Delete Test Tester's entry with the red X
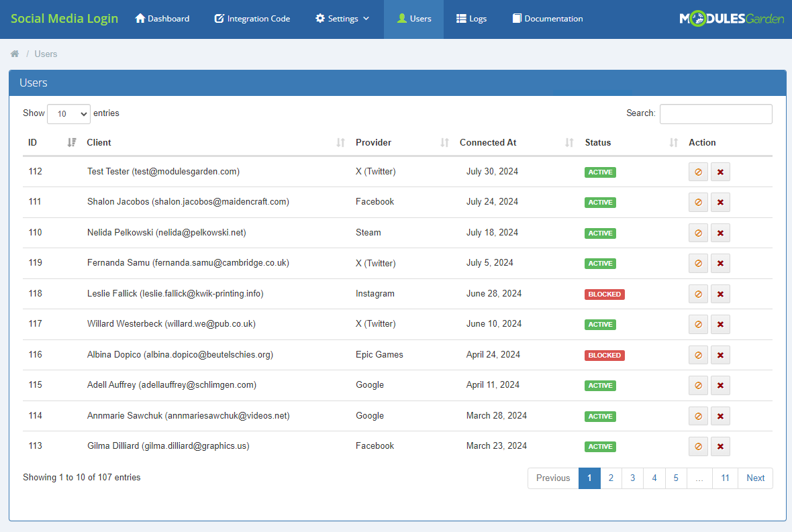 tap(720, 172)
